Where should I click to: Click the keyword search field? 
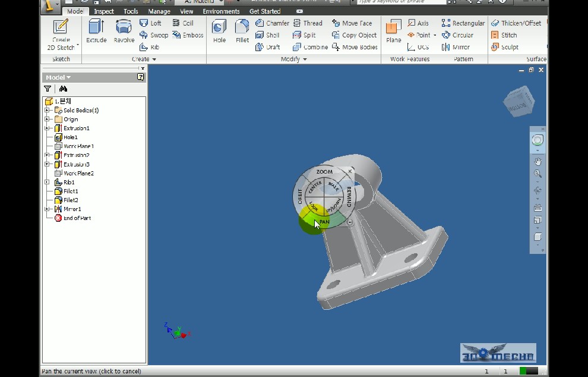tap(400, 2)
